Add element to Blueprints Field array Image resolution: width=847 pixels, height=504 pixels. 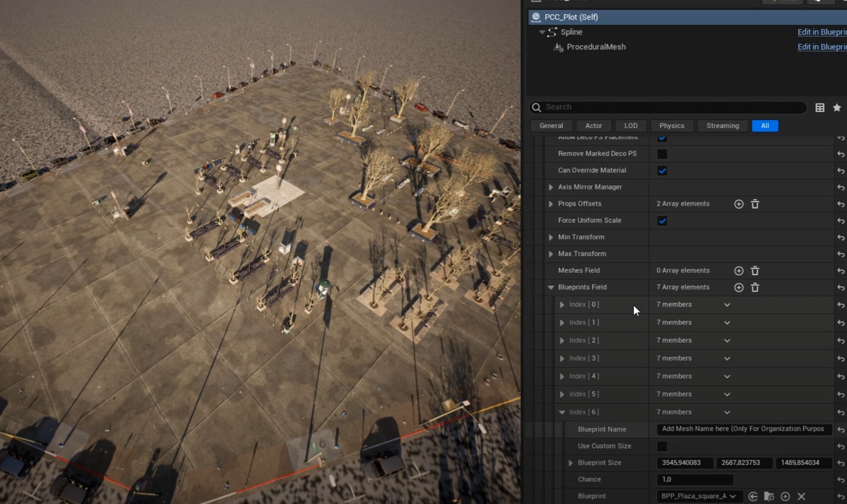[x=739, y=288]
